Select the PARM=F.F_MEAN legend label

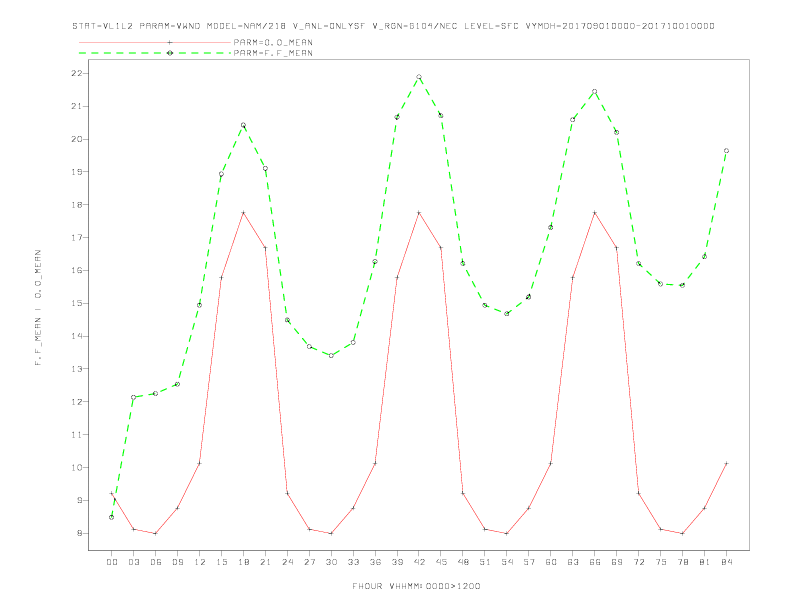(273, 53)
